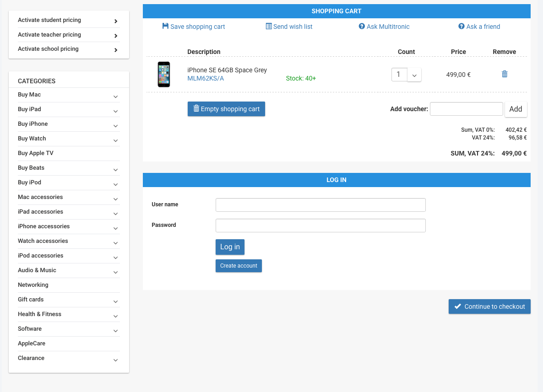Screen dimensions: 543x392
Task: Click the Ask a friend link
Action: tap(483, 27)
